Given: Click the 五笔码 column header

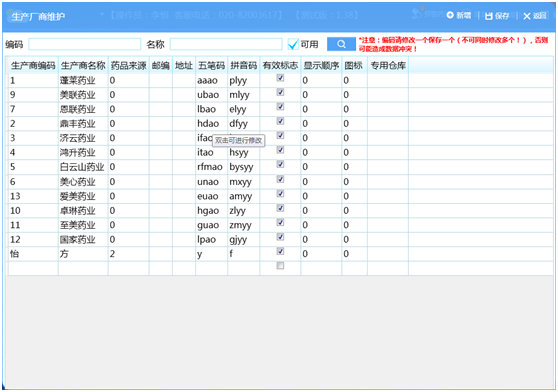Looking at the screenshot, I should pos(211,65).
